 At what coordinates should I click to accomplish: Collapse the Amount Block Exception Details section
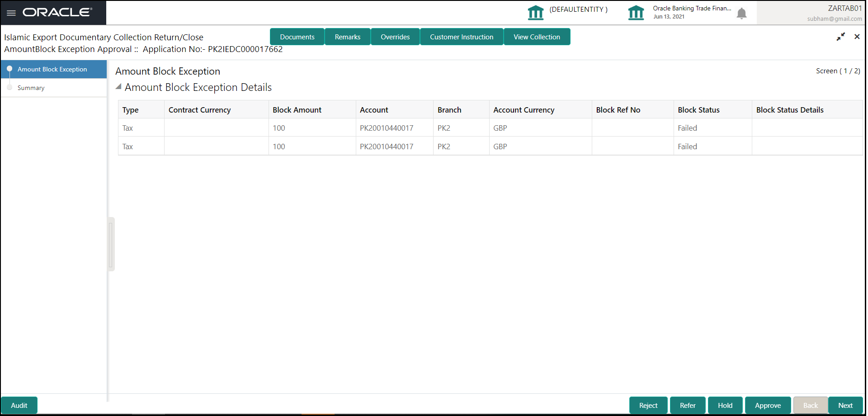coord(119,86)
